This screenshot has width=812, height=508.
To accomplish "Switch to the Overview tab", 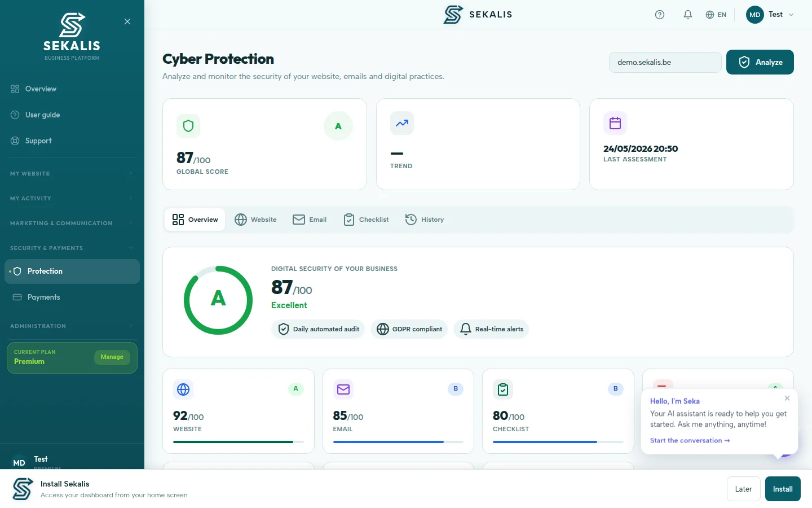I will pos(195,220).
